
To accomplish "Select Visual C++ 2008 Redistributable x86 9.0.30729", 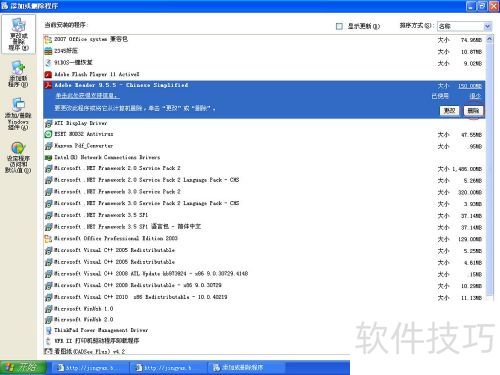I will click(x=264, y=286).
